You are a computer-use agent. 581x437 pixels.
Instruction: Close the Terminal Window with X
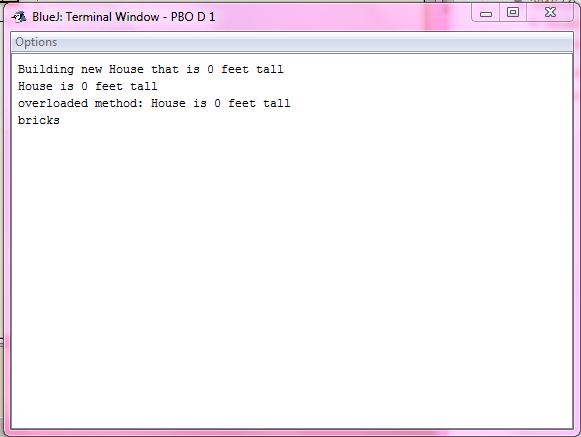(550, 13)
